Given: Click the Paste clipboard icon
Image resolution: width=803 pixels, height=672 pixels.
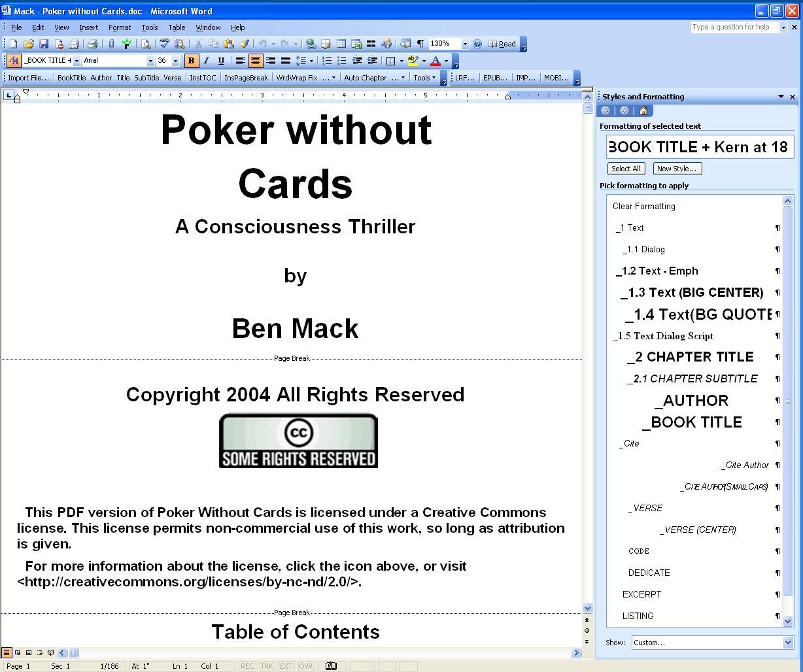Looking at the screenshot, I should (228, 44).
